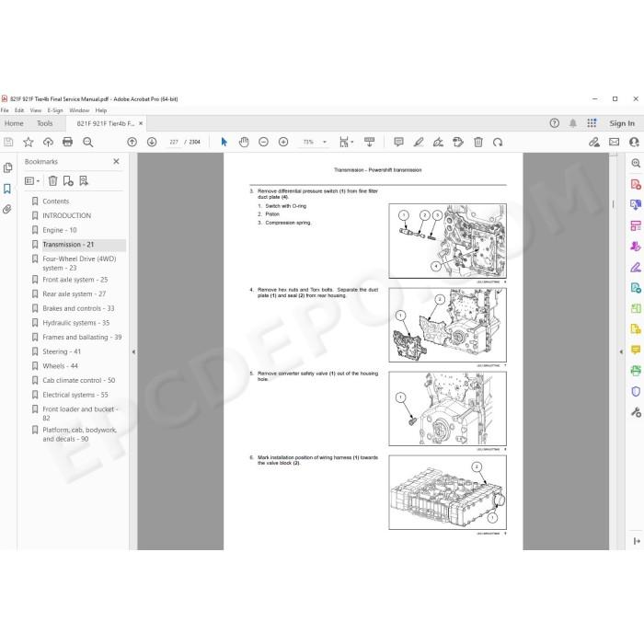Click the Print file icon
Image resolution: width=644 pixels, height=644 pixels.
tap(67, 142)
